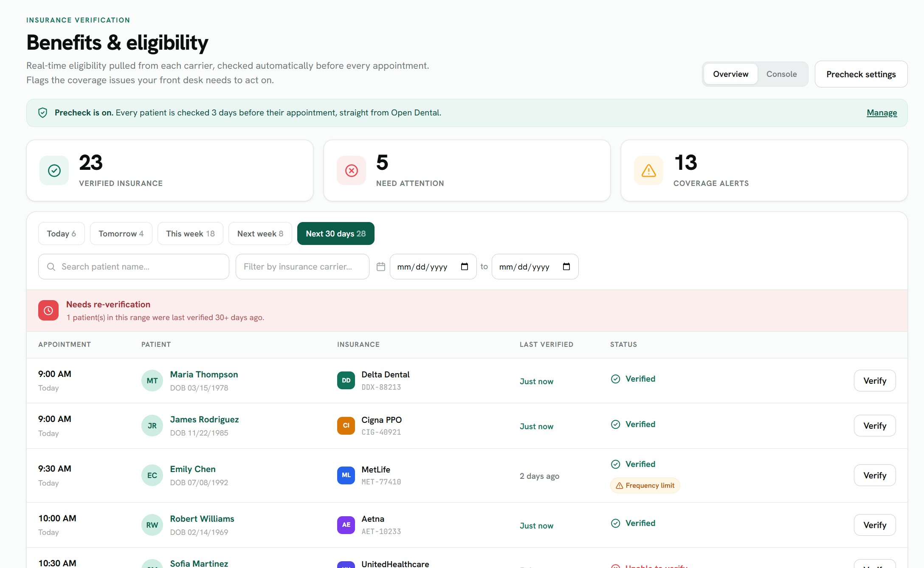Screen dimensions: 924x568
Task: Click Verified check icon in Emily Chen row
Action: (615, 464)
